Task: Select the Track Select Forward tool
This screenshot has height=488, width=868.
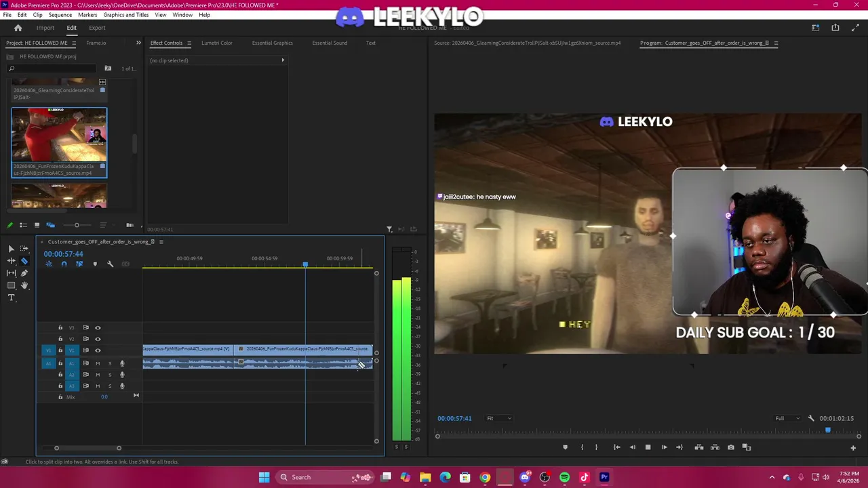Action: (24, 249)
